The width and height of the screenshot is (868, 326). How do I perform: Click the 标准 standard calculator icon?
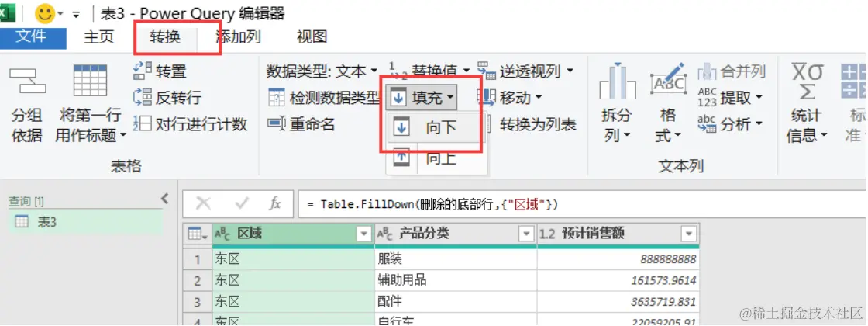854,81
